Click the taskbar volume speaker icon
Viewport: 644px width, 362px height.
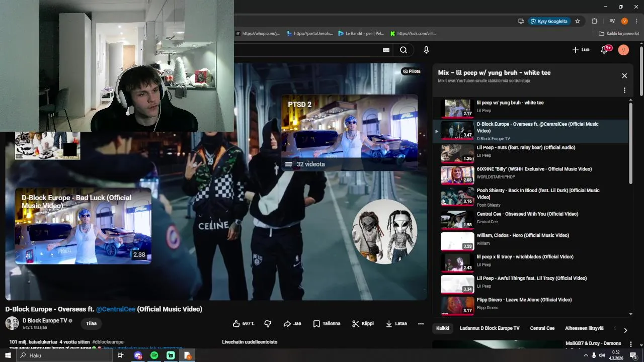pyautogui.click(x=602, y=355)
